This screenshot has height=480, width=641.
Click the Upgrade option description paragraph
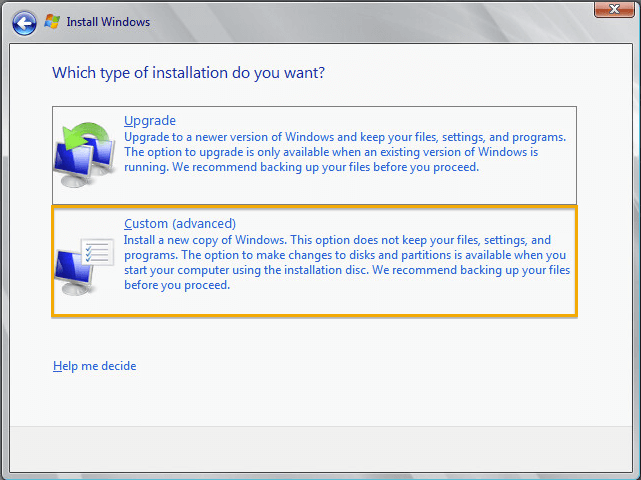(x=340, y=152)
